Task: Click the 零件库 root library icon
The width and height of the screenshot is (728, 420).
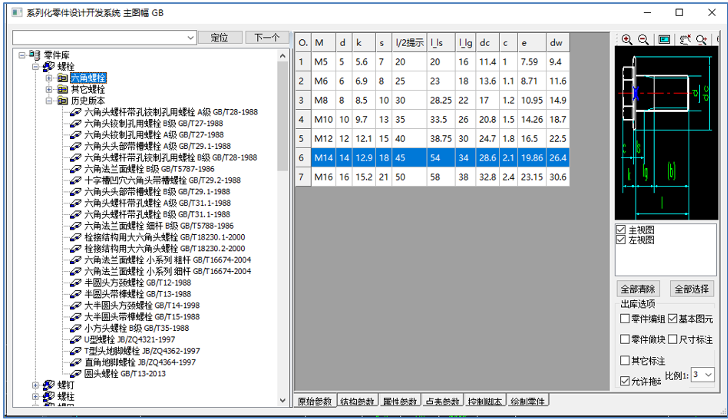Action: 34,55
